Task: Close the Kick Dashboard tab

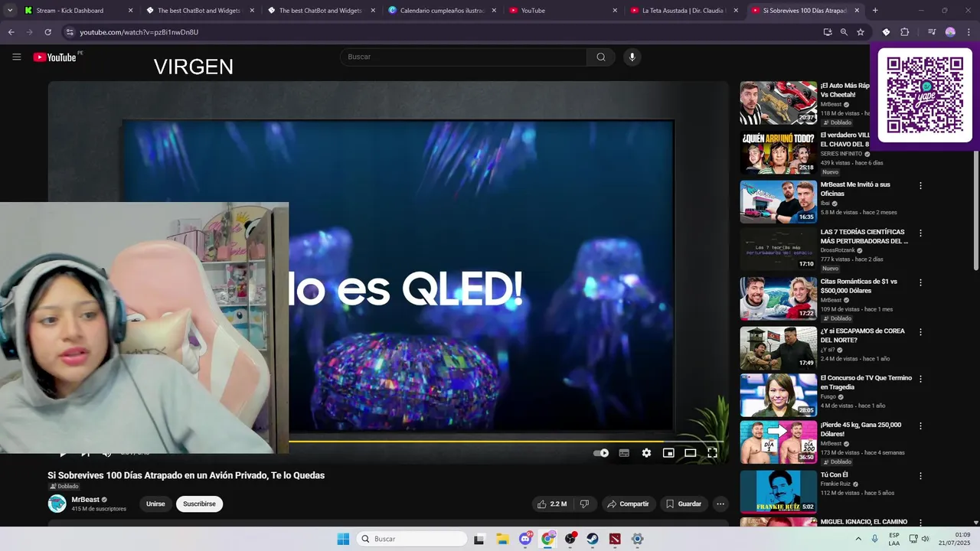Action: [130, 11]
